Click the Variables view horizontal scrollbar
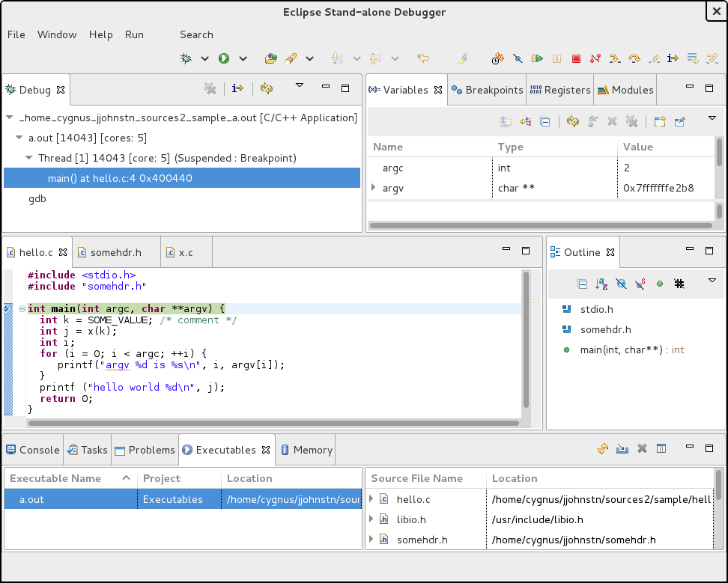Screen dimensions: 728x583 click(x=541, y=226)
